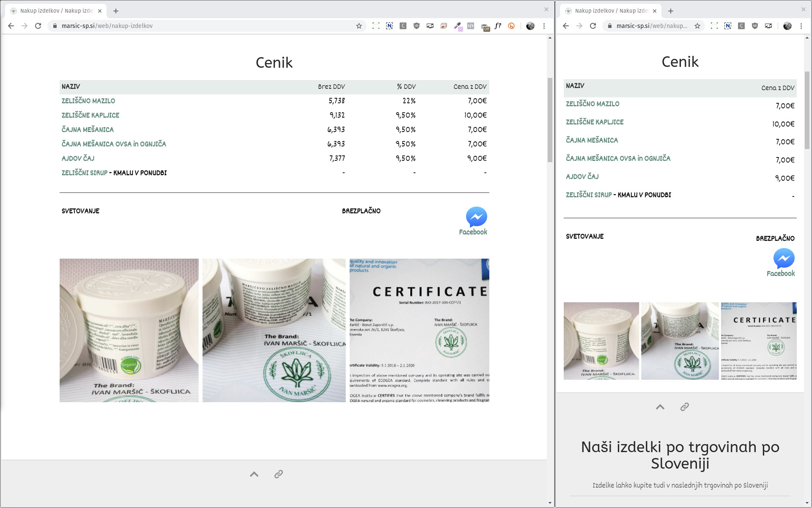812x508 pixels.
Task: Open the ColorZilla eyedropper extension
Action: coord(457,26)
